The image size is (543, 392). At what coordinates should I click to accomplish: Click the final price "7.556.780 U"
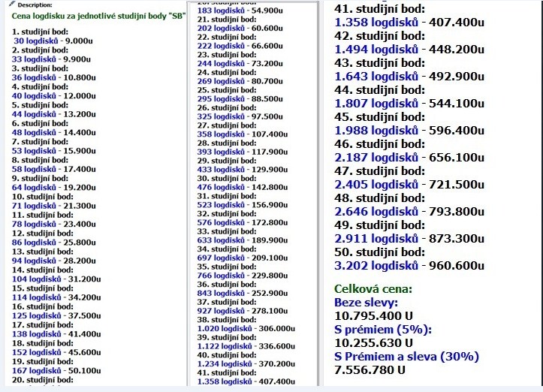coord(370,369)
